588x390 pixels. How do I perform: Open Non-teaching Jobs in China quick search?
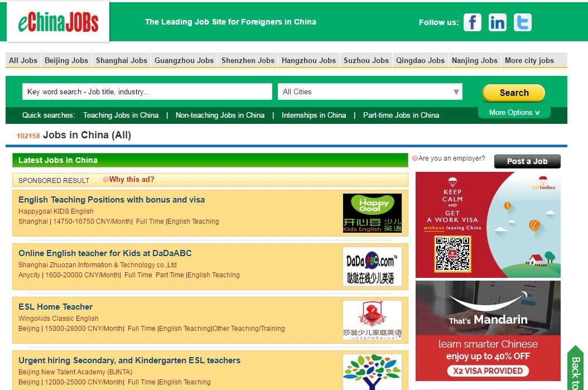pos(220,115)
